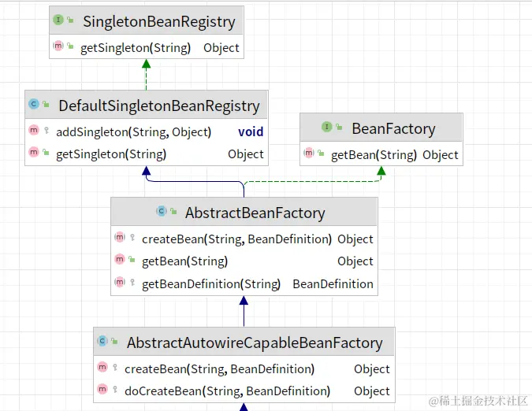The height and width of the screenshot is (411, 532).
Task: Select getBean(String) in the BeanFactory node
Action: pyautogui.click(x=374, y=155)
